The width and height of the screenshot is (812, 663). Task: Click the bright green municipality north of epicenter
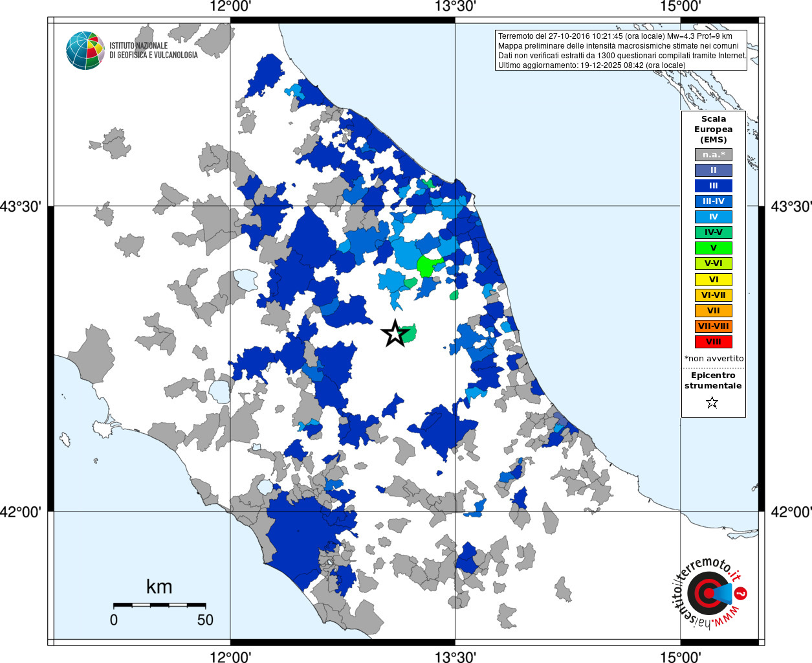coord(428,265)
